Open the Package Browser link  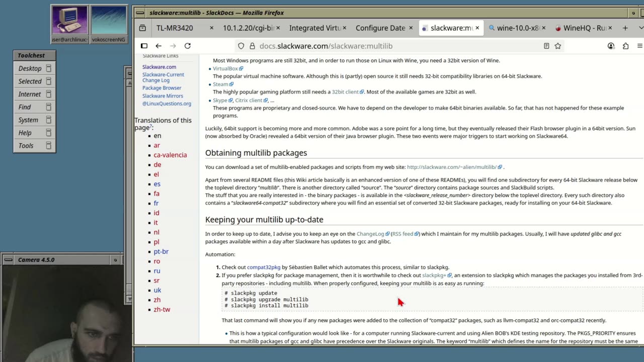click(162, 88)
